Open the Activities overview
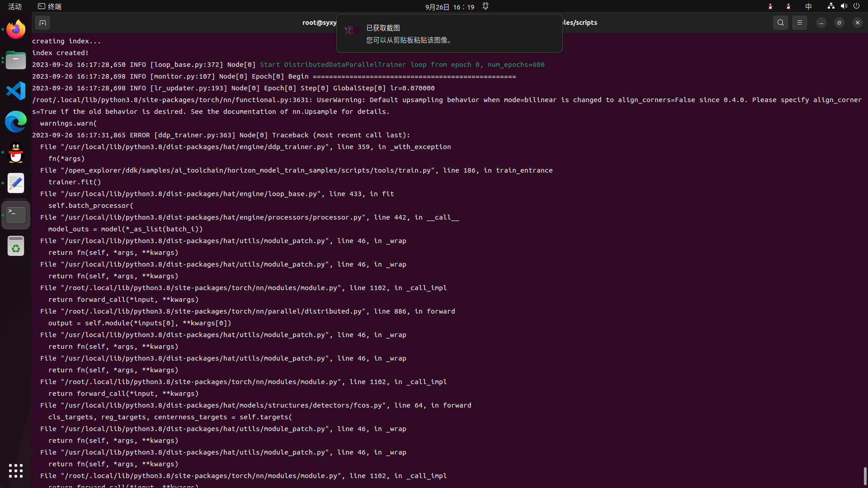The height and width of the screenshot is (488, 868). point(15,6)
